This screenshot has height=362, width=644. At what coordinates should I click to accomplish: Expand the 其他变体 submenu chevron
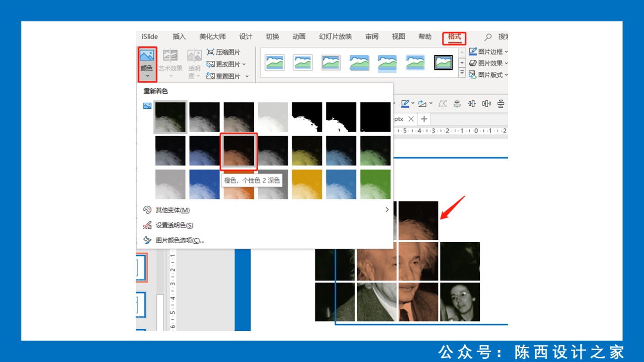(x=387, y=210)
